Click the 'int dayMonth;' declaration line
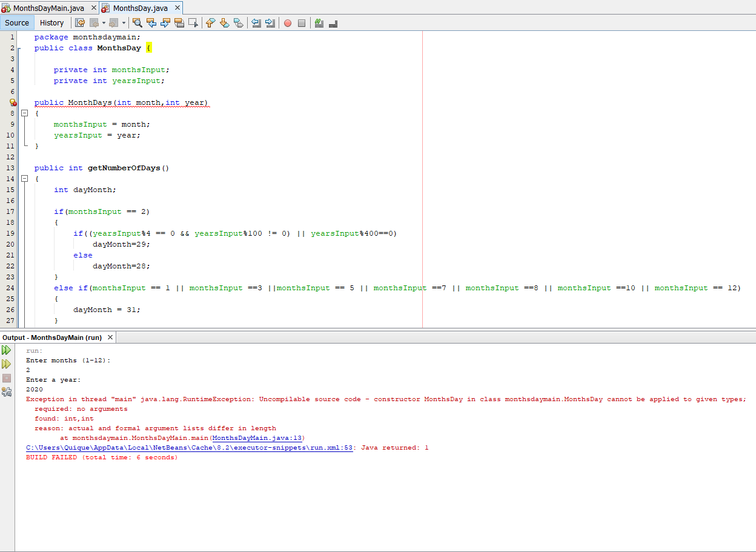The image size is (756, 552). pyautogui.click(x=85, y=190)
